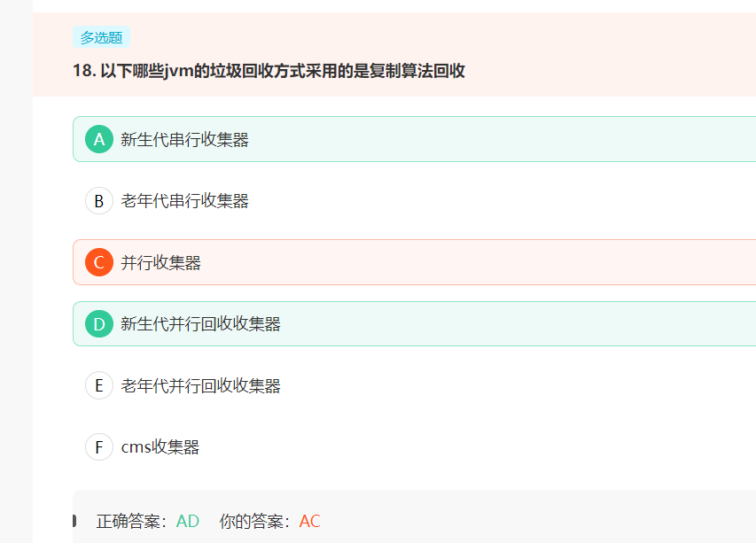The width and height of the screenshot is (756, 543).
Task: Toggle the green A option circle
Action: click(99, 139)
